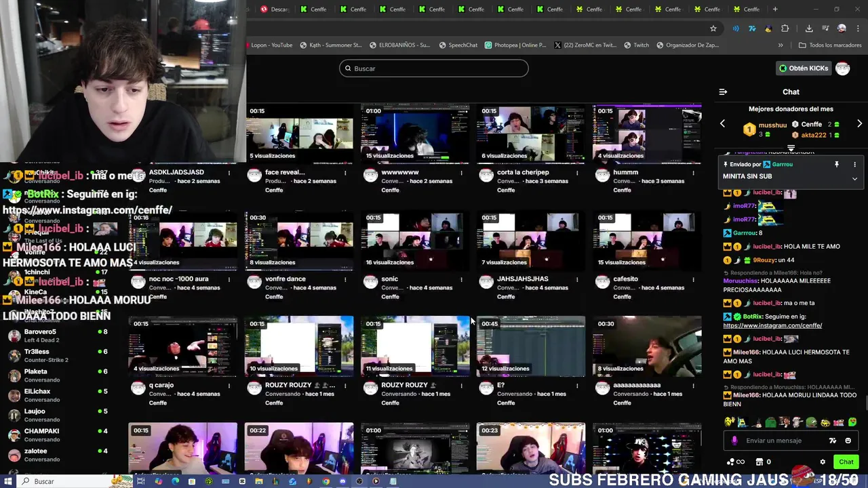868x488 pixels.
Task: Open the 7TV emote menu in chat input
Action: point(833,441)
